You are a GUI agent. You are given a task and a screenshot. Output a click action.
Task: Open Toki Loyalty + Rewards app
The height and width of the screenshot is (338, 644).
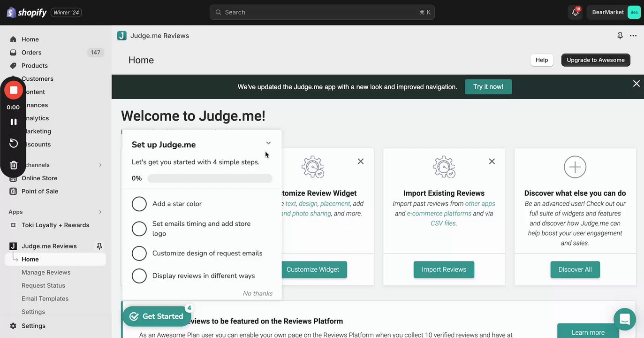[55, 225]
